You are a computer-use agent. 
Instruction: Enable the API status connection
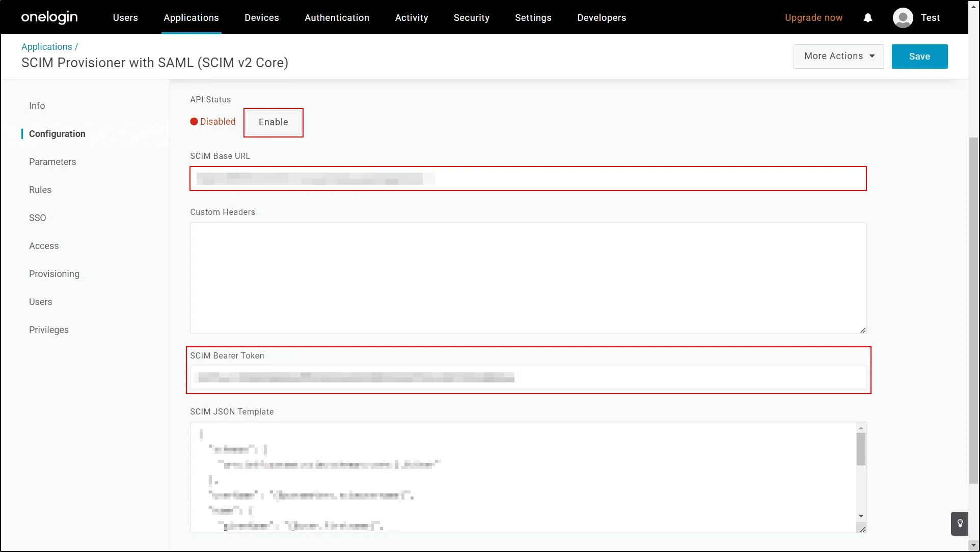coord(274,122)
